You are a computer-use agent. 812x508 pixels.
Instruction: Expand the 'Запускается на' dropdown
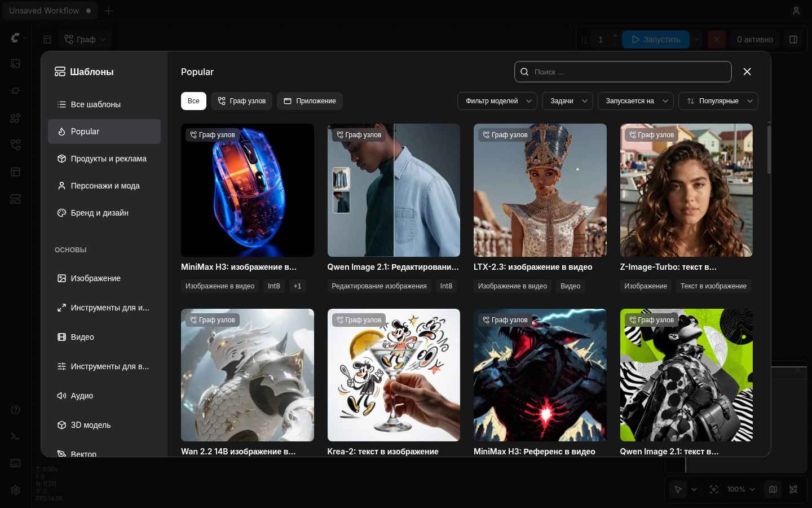(x=636, y=101)
